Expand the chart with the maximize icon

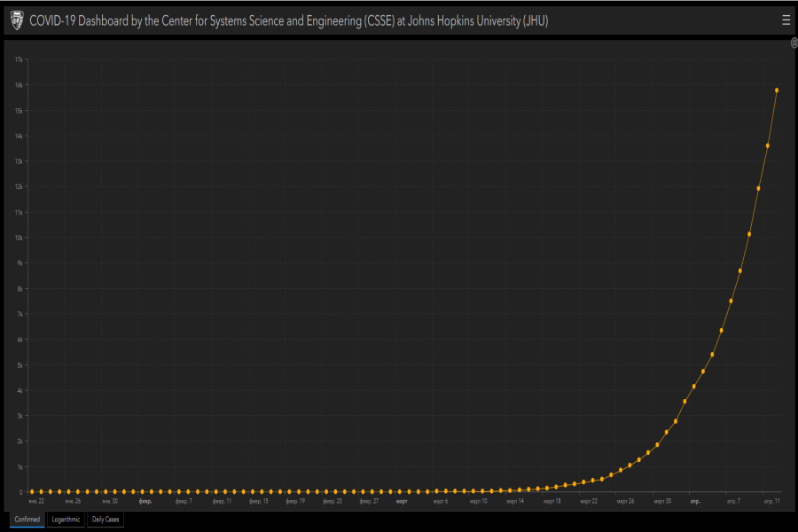[794, 43]
